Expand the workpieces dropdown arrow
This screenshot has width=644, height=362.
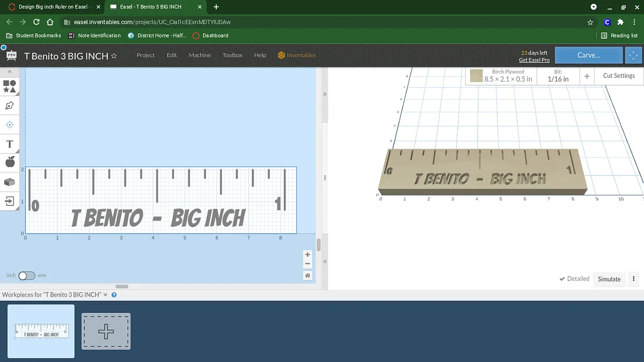(x=105, y=295)
